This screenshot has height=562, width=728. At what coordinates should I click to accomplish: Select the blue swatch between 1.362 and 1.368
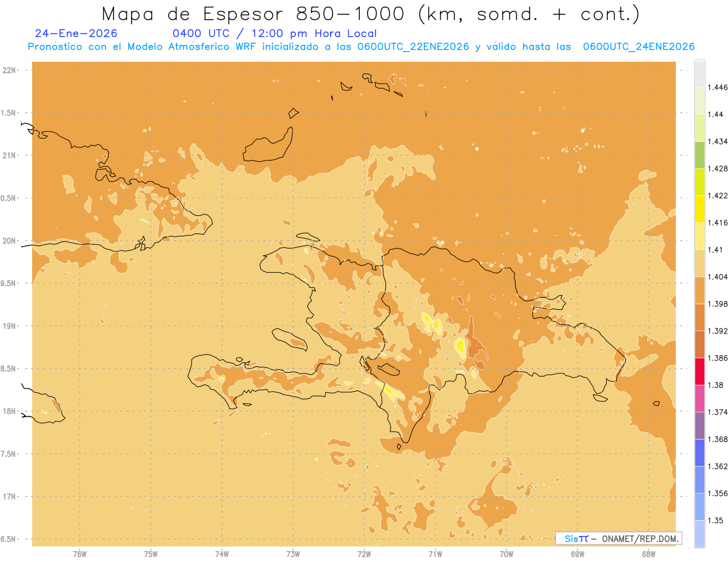coord(699,452)
